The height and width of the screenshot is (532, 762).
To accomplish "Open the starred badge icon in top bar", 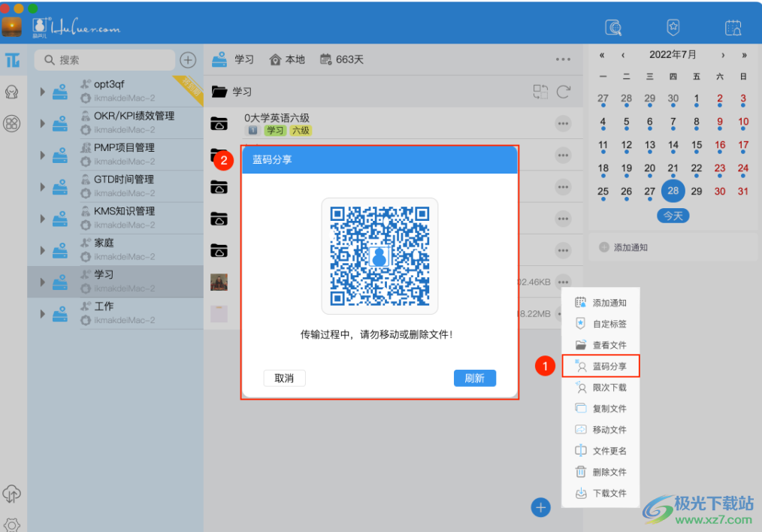I will pyautogui.click(x=673, y=27).
